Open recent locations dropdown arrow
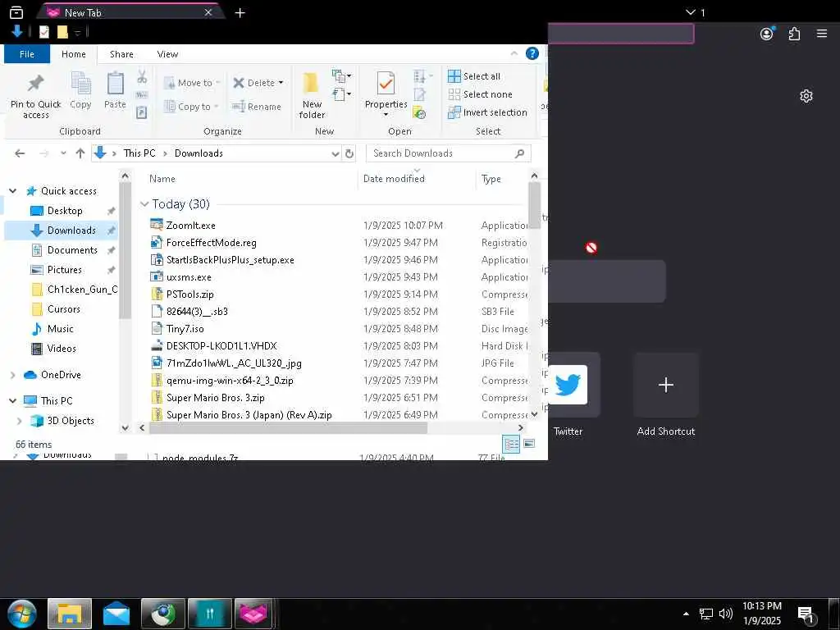The height and width of the screenshot is (630, 840). 63,153
